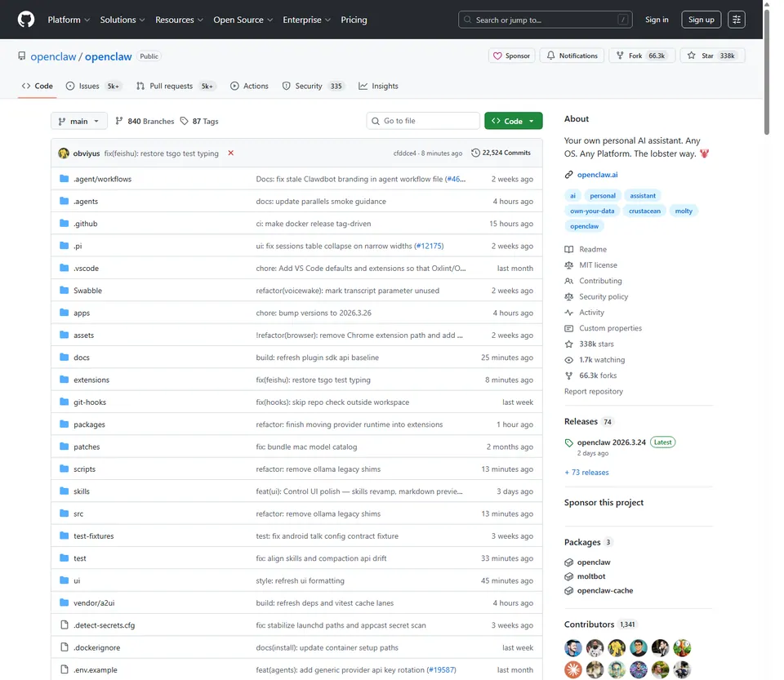784x680 pixels.
Task: Open the green Code dropdown
Action: click(513, 121)
